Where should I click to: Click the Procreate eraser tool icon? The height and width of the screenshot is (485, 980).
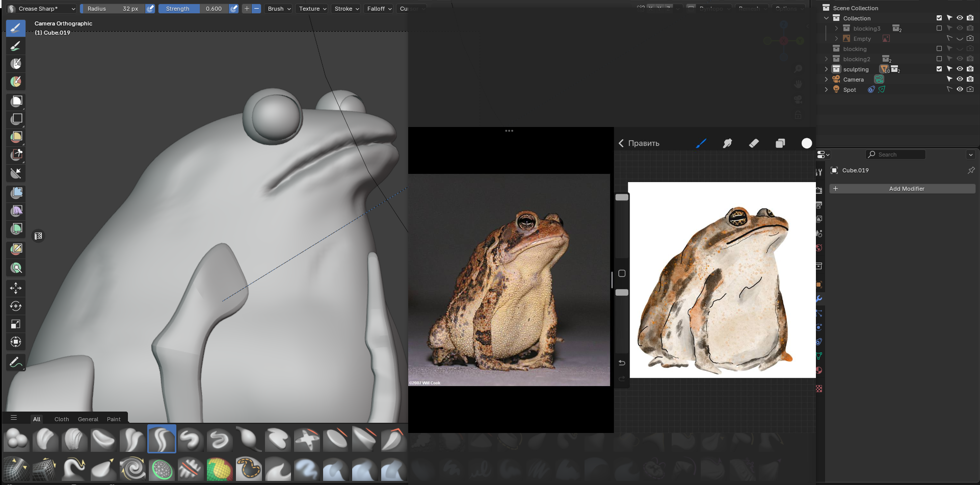coord(754,143)
